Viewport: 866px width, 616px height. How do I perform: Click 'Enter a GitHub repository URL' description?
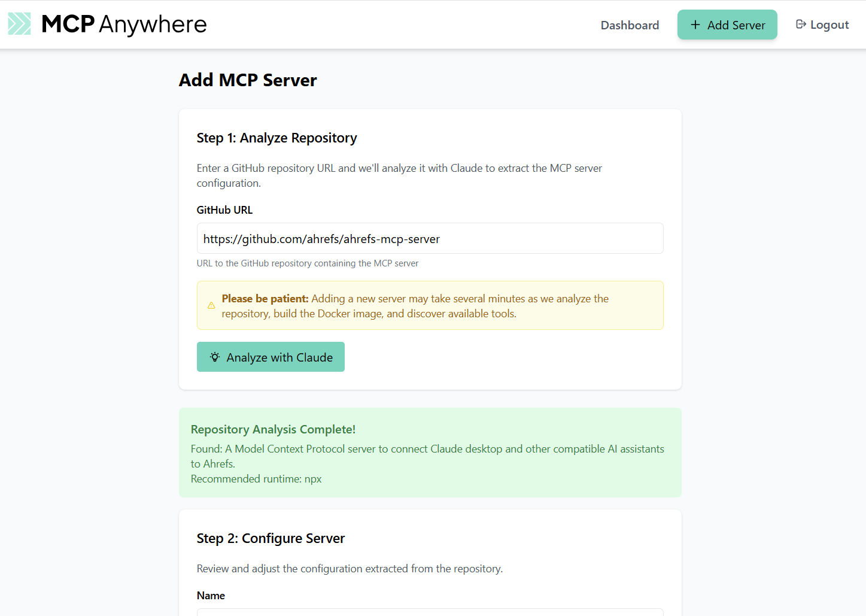pos(399,175)
